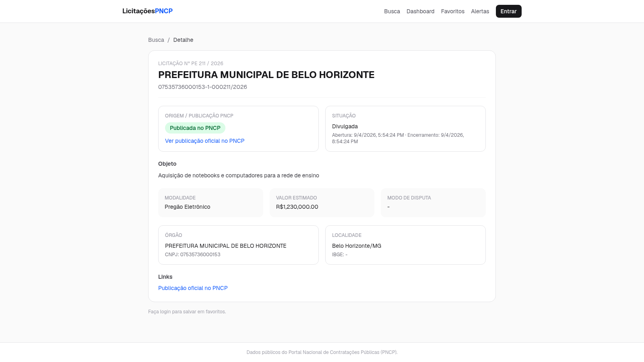Image resolution: width=644 pixels, height=362 pixels.
Task: Select the footer PNCP public data text
Action: click(x=322, y=352)
